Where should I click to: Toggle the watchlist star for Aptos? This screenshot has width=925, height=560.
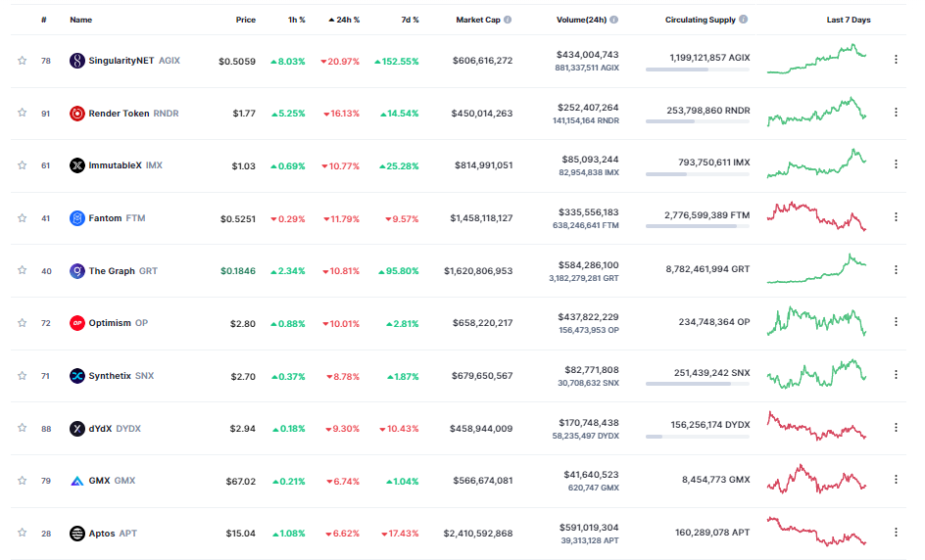point(22,533)
